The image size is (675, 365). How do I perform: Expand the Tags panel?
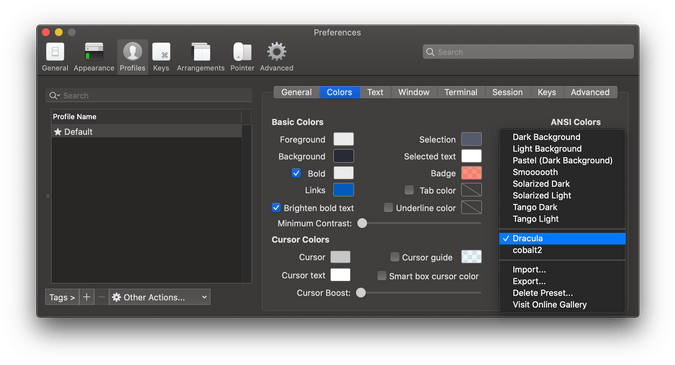tap(62, 297)
